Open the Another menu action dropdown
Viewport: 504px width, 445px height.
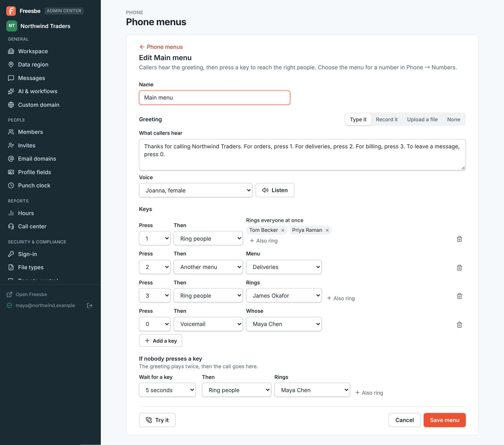point(208,267)
